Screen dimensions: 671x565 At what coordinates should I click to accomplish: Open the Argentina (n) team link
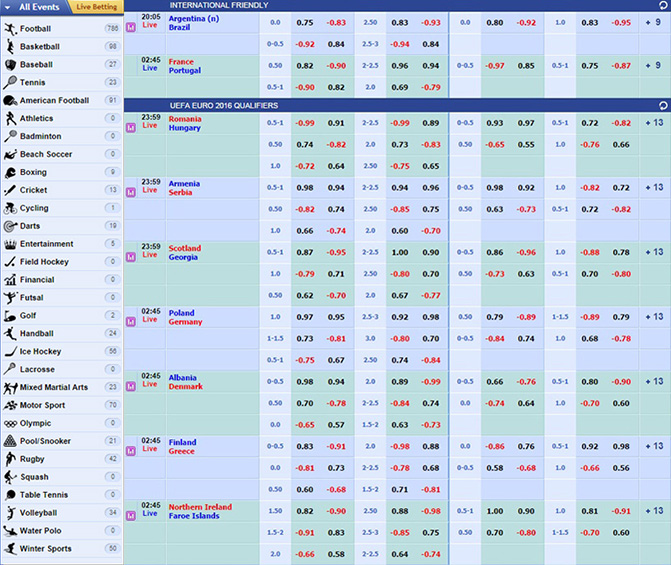pos(194,19)
